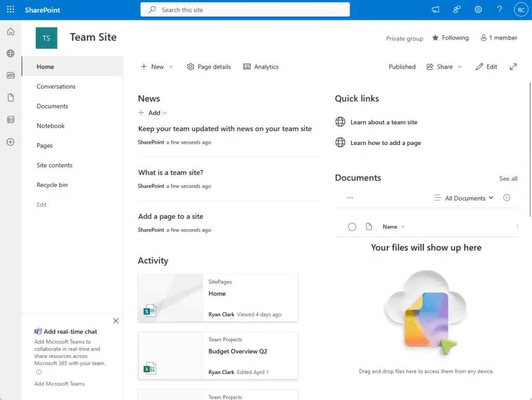This screenshot has width=532, height=400.
Task: Open the Home activity card
Action: point(218,298)
